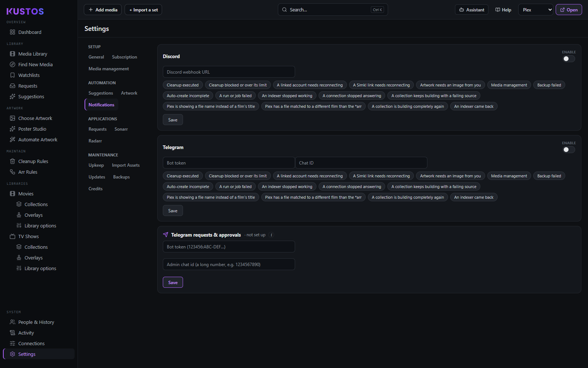Toggle Discord's "Cleanup executed" event chip
The height and width of the screenshot is (368, 588).
coord(183,85)
